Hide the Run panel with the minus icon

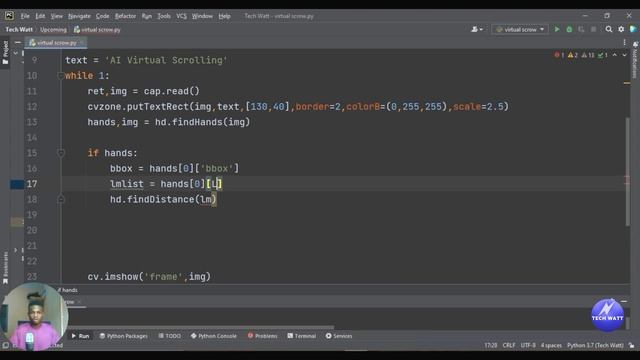click(x=624, y=301)
